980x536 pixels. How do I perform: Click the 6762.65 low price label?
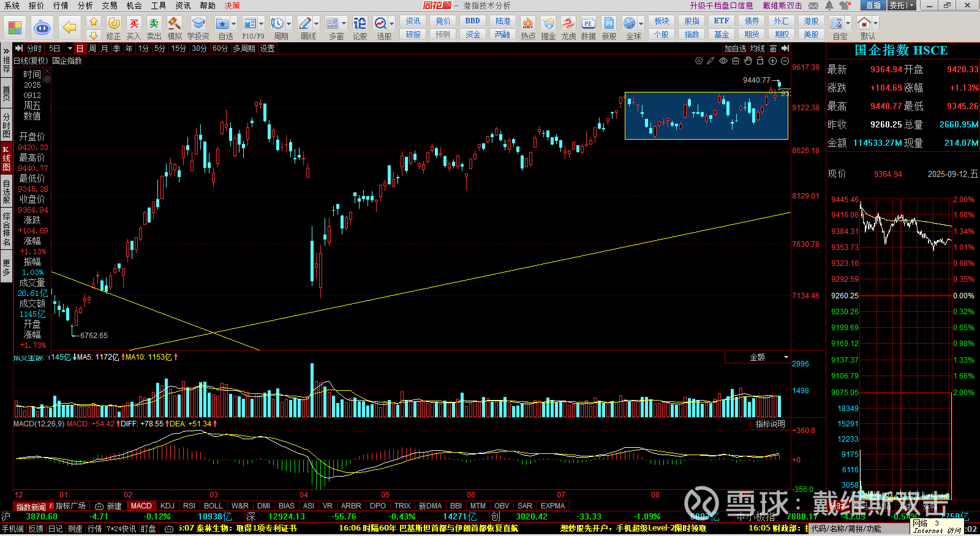pyautogui.click(x=94, y=336)
